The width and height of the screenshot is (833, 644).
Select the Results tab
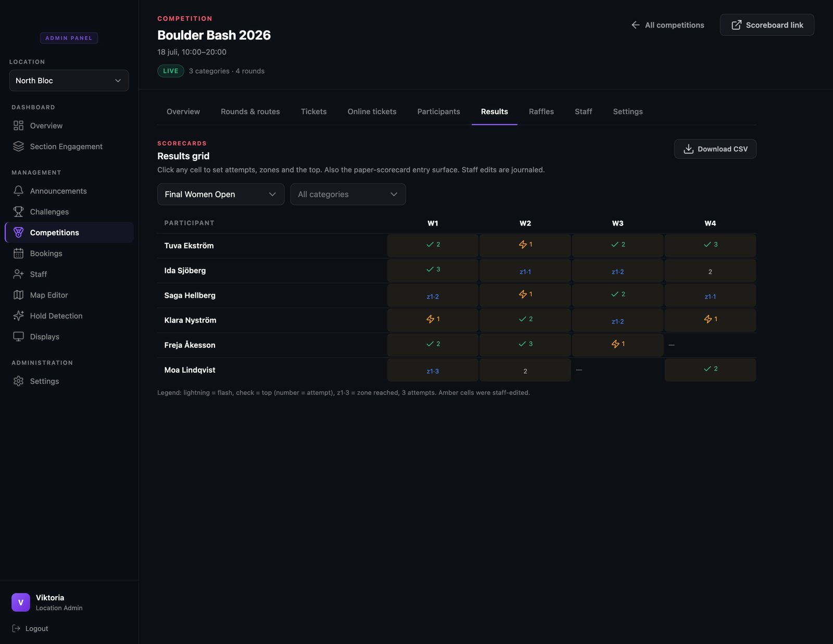click(x=495, y=111)
